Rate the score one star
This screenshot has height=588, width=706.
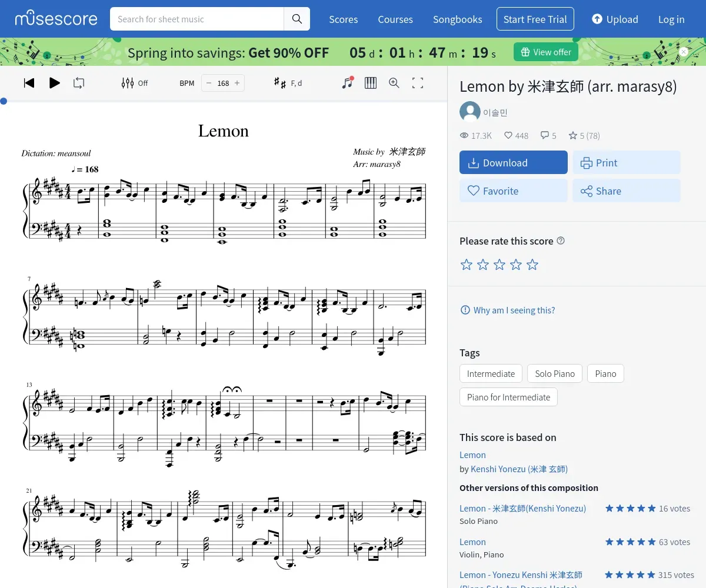pyautogui.click(x=467, y=265)
